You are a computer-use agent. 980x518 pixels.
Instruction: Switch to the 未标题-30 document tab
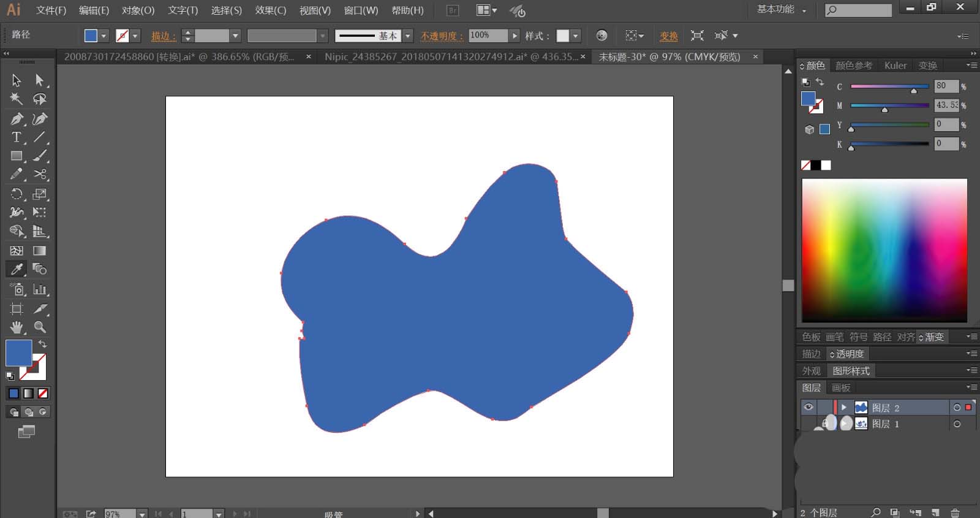pyautogui.click(x=669, y=56)
